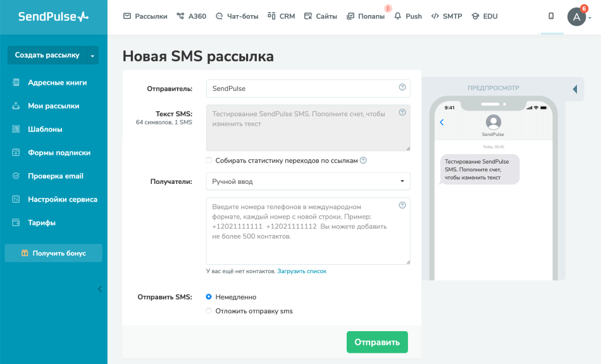Image resolution: width=601 pixels, height=364 pixels.
Task: Go to Шаблоны in the sidebar
Action: click(x=45, y=129)
